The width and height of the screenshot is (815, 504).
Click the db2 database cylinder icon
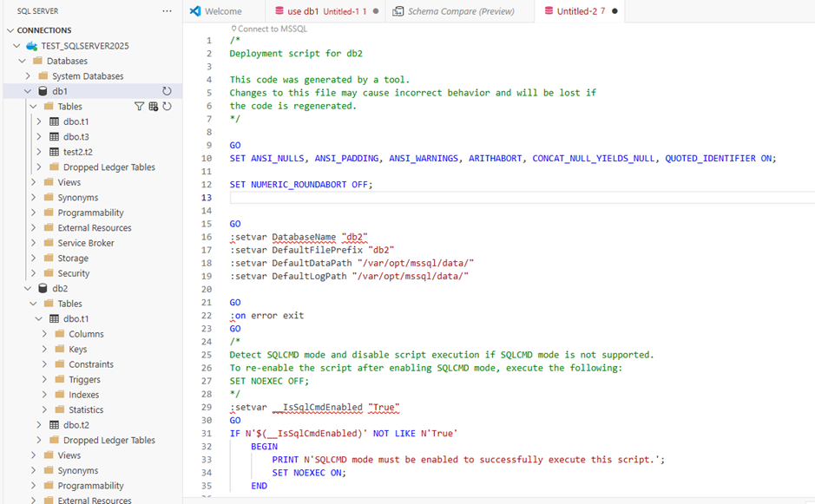[43, 288]
